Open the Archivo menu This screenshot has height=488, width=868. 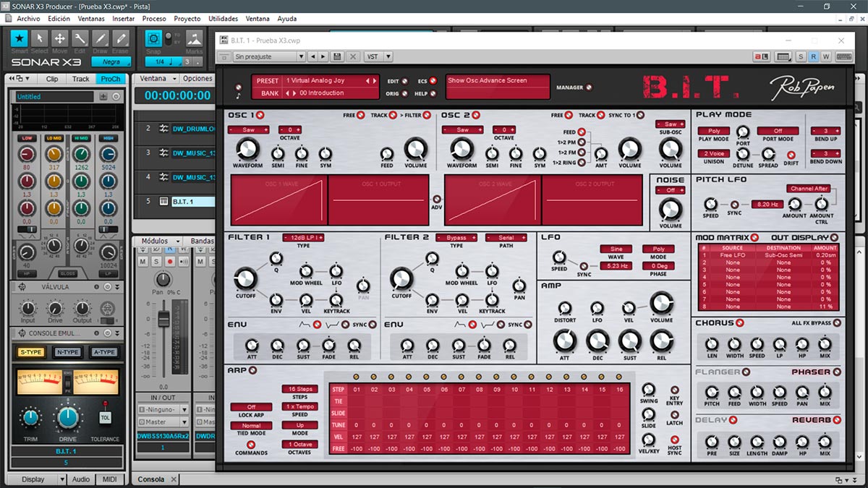pos(28,18)
